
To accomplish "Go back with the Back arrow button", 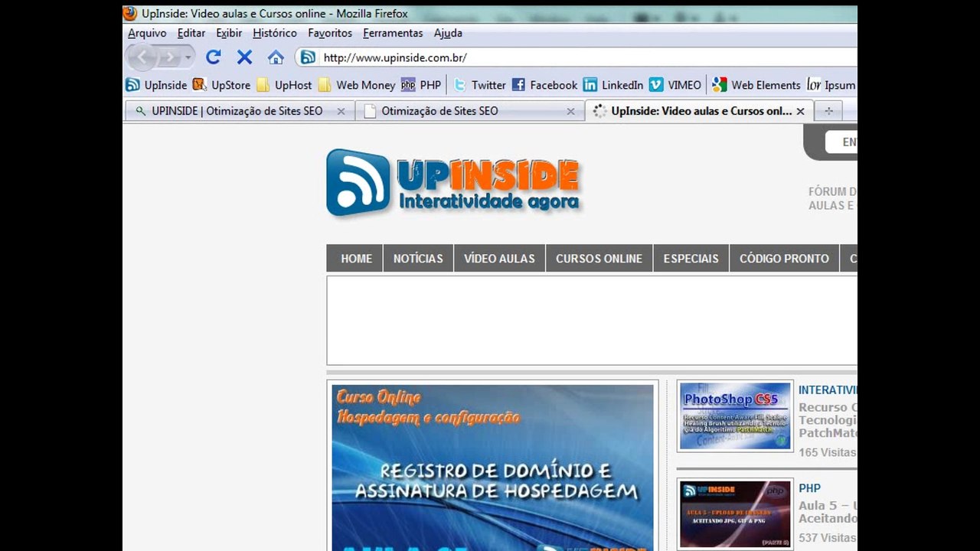I will point(142,57).
